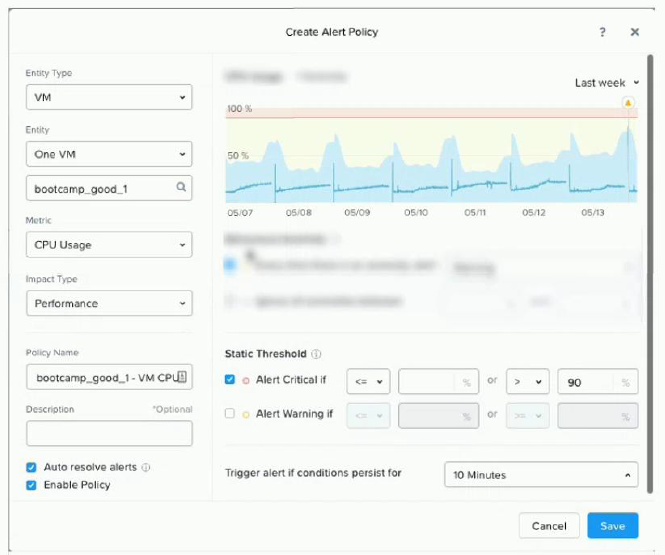Click the Cancel button

tap(549, 526)
